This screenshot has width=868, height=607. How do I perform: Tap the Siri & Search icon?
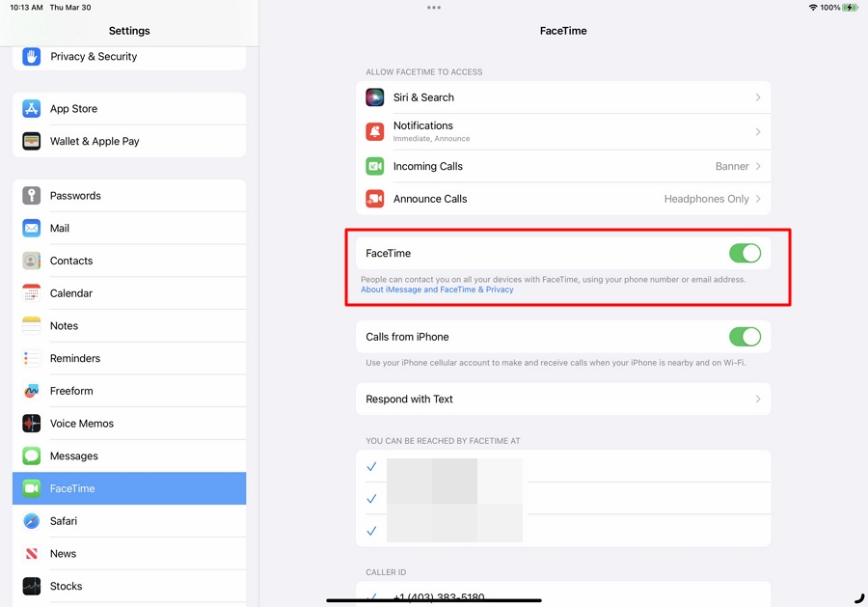(375, 97)
